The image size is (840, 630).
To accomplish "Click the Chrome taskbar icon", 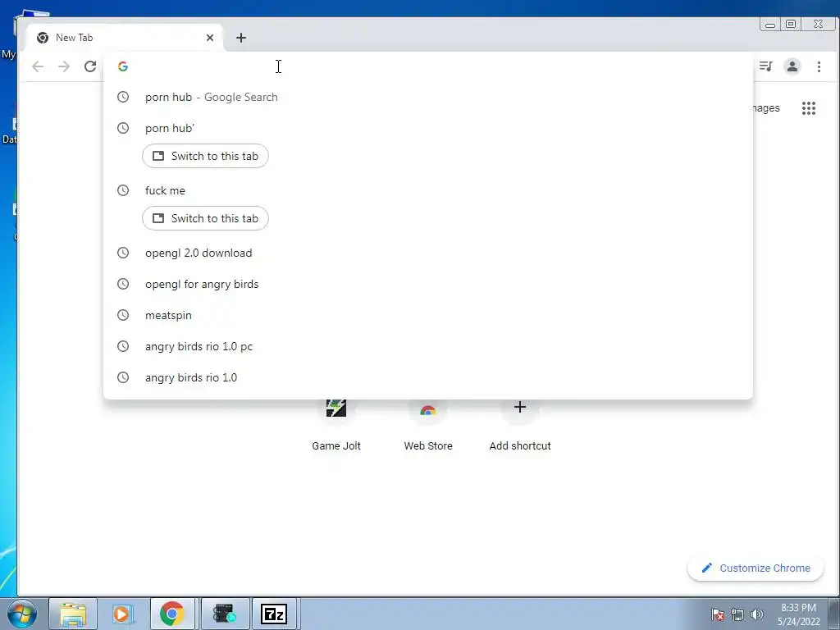I will pyautogui.click(x=172, y=614).
